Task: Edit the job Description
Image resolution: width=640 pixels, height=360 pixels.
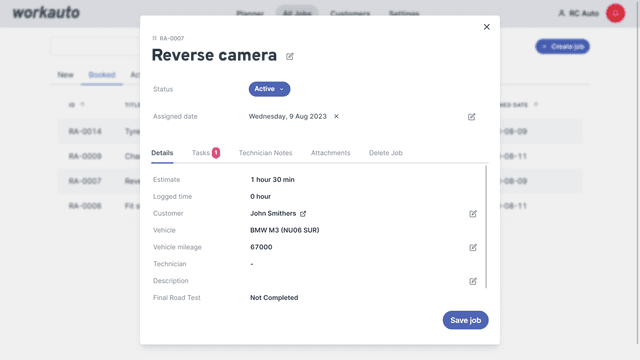Action: pos(473,281)
